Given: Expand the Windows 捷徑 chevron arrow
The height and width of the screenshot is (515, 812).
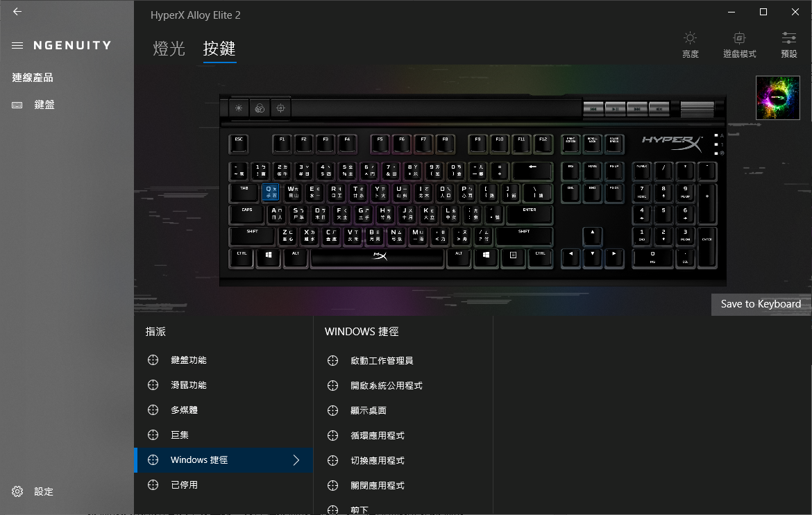Looking at the screenshot, I should (x=296, y=460).
